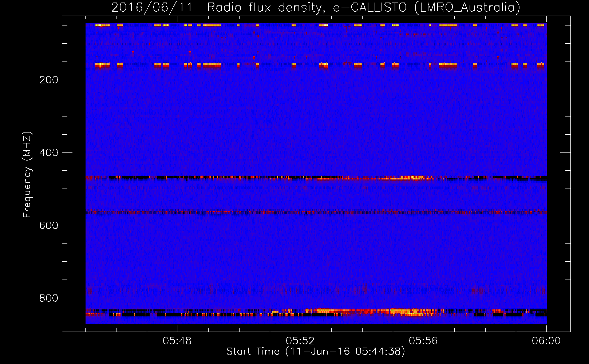The height and width of the screenshot is (364, 589).
Task: Click the 600 frequency axis label
Action: pos(49,225)
